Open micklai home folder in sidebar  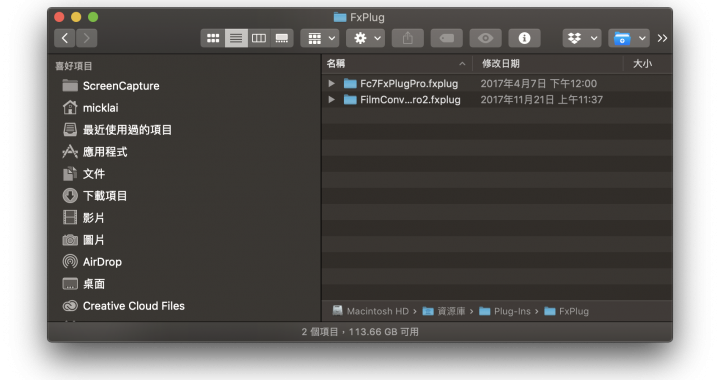point(184,108)
